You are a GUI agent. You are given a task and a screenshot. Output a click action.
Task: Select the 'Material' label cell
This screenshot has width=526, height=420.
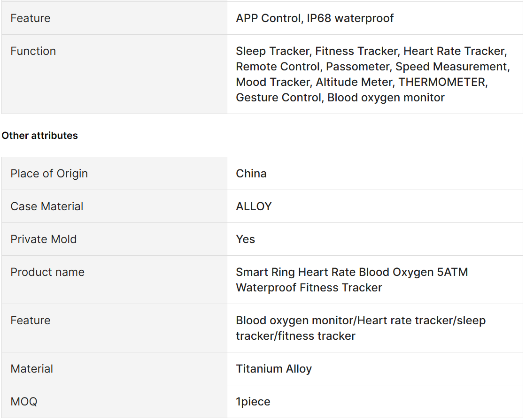[115, 369]
